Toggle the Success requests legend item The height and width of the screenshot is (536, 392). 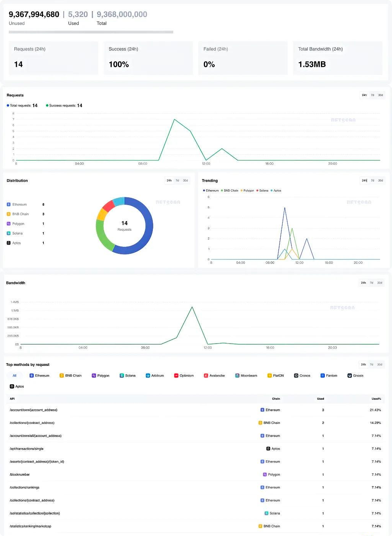63,105
